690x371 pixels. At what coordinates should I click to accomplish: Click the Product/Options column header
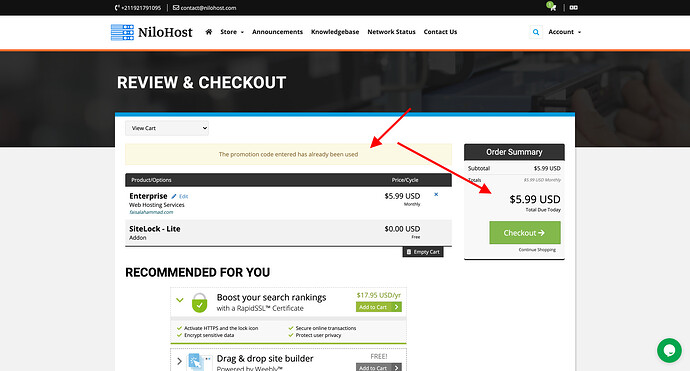click(x=151, y=180)
